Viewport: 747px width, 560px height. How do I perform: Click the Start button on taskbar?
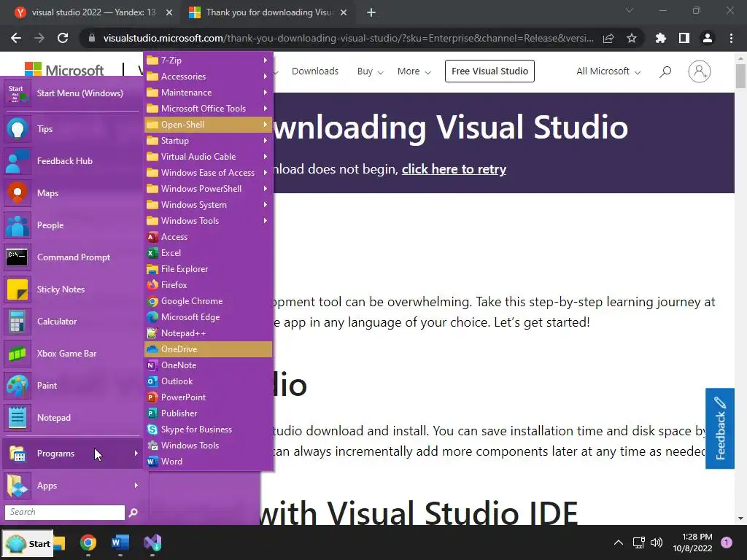point(28,543)
